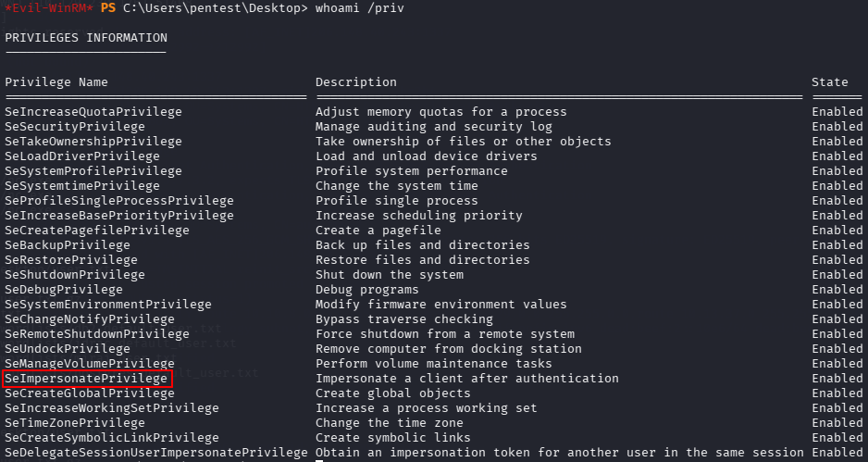Click 'Impersonate a client after authentication' text

pyautogui.click(x=467, y=379)
